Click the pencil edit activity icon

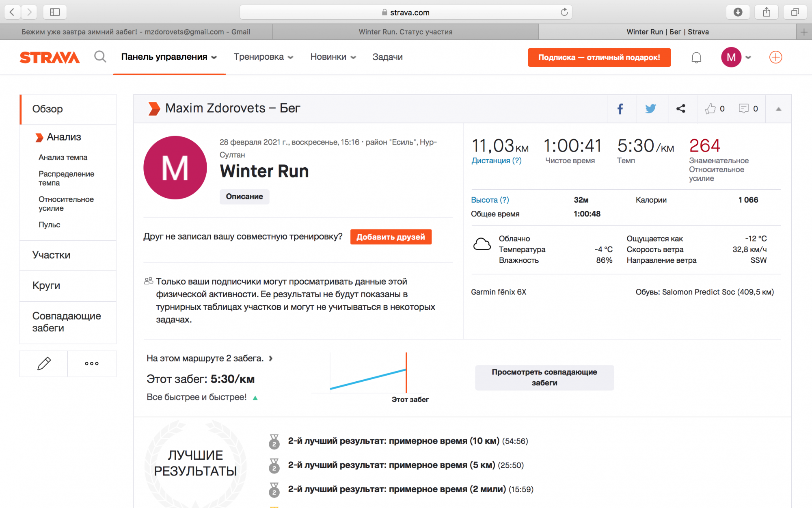[x=44, y=363]
